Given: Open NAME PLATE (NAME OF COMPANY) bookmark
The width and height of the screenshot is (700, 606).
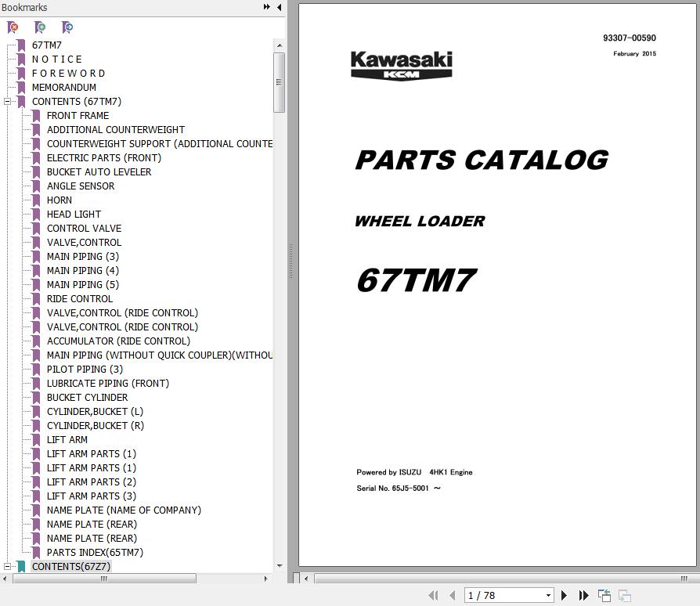Looking at the screenshot, I should 124,510.
